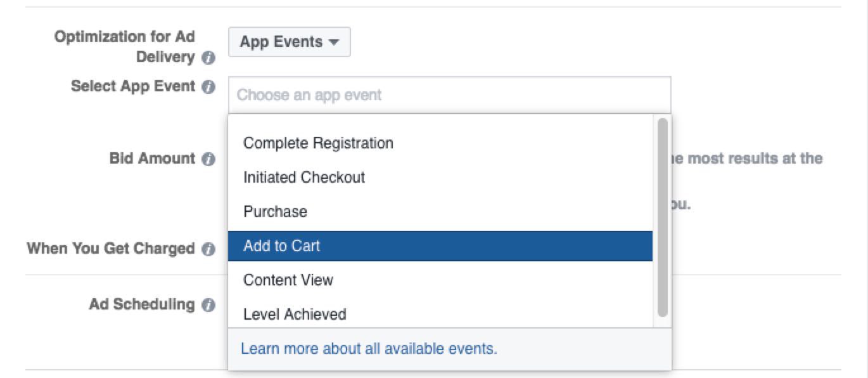This screenshot has height=378, width=868.
Task: Pick the highlighted Add to Cart option
Action: click(x=440, y=246)
